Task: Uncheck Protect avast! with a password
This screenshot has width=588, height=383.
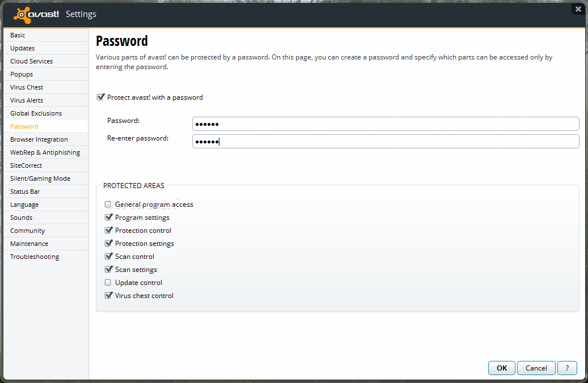Action: pyautogui.click(x=100, y=97)
